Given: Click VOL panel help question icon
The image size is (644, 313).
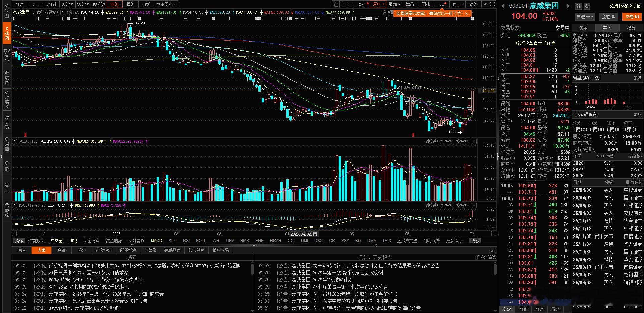Looking at the screenshot, I should pos(15,142).
